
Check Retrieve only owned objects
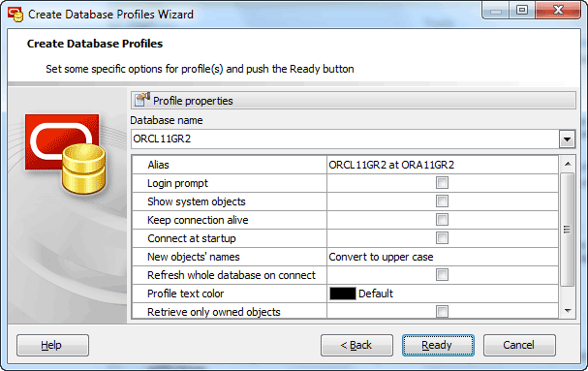click(442, 311)
